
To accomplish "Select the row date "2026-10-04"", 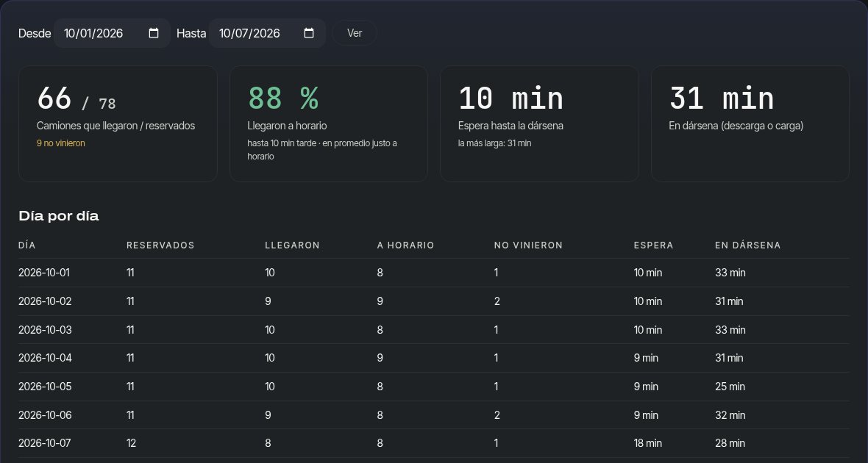I will click(x=45, y=358).
